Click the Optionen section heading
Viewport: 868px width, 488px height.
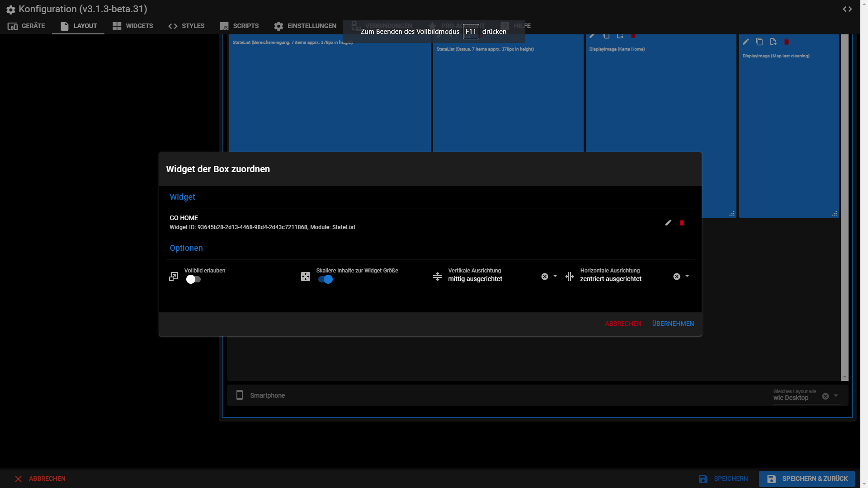pos(186,248)
